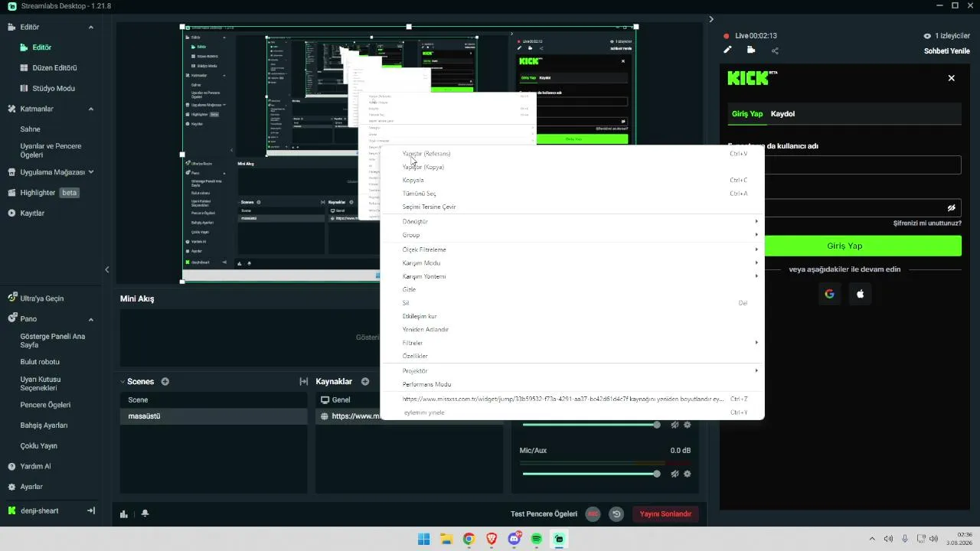This screenshot has height=551, width=980.
Task: Click the share icon under Live timer
Action: pyautogui.click(x=775, y=51)
